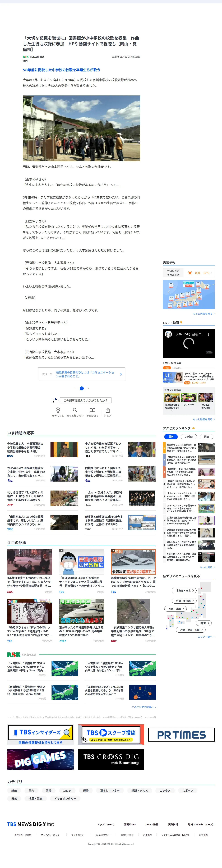
Task: Click the もっと知りたい magnifier icon
Action: point(75,410)
